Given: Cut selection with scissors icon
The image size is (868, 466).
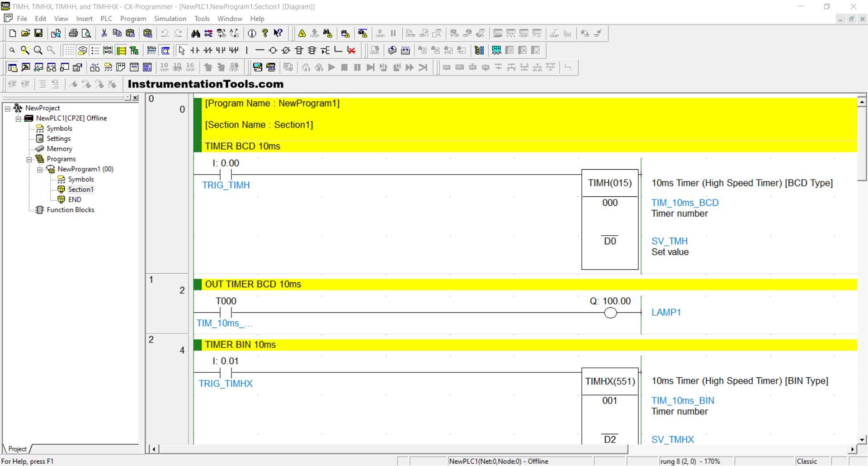Looking at the screenshot, I should [x=104, y=33].
